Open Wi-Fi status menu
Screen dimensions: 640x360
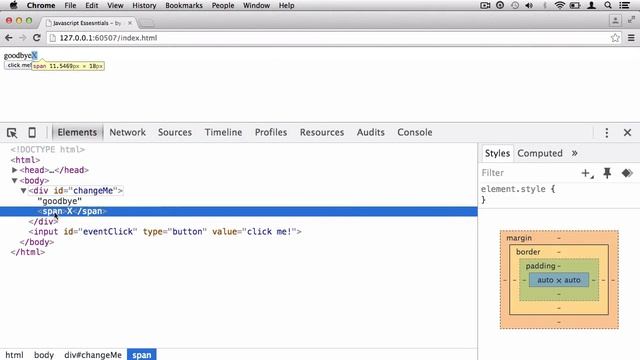560,5
